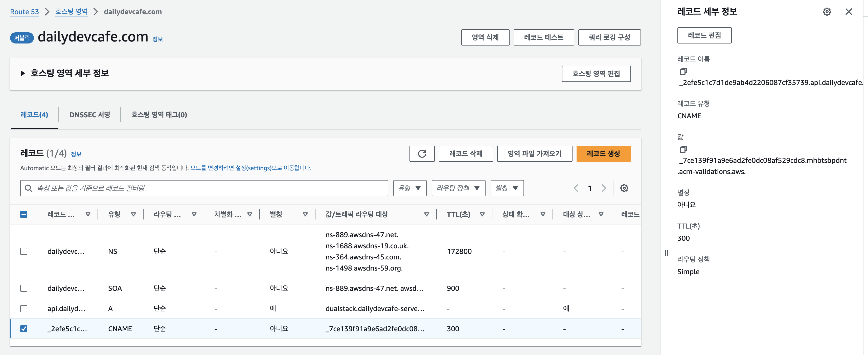Open table settings gear next to pagination
The image size is (868, 355).
click(624, 188)
